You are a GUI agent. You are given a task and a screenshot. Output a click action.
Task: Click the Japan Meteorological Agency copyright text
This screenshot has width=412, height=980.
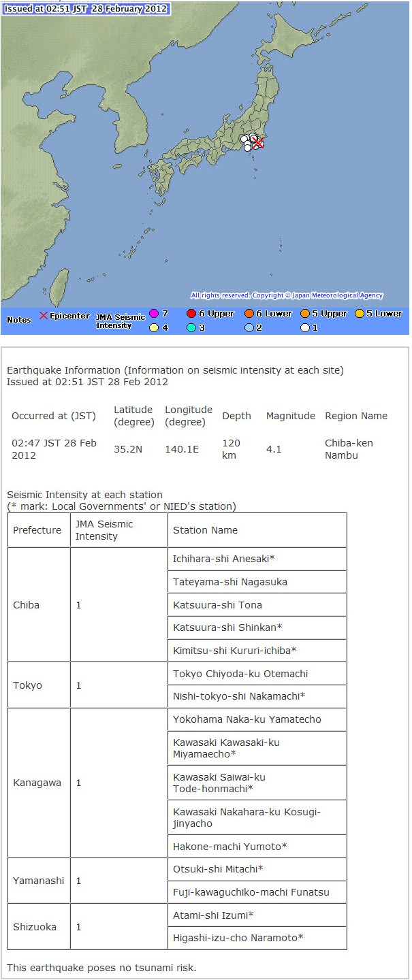click(x=287, y=295)
